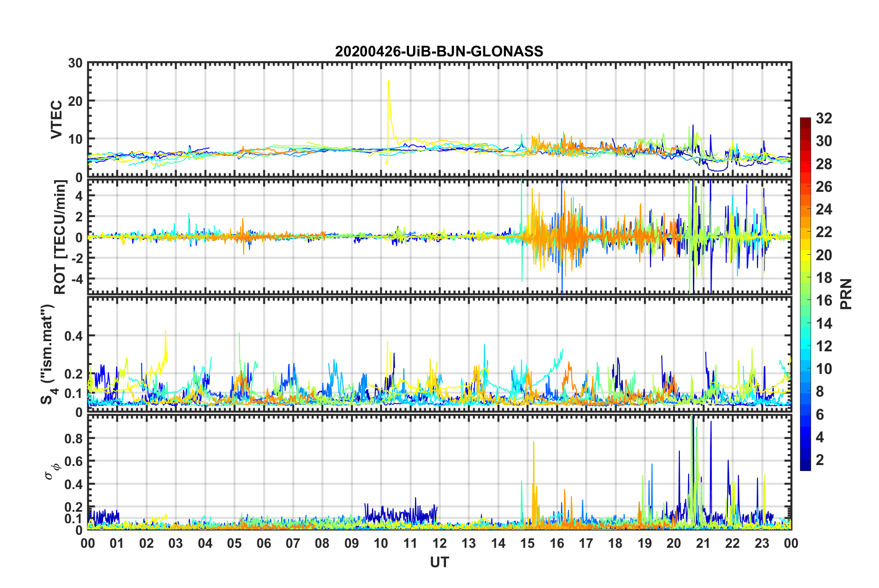Click the S4 tick label 0.4
Image resolution: width=879 pixels, height=588 pixels.
click(x=74, y=336)
